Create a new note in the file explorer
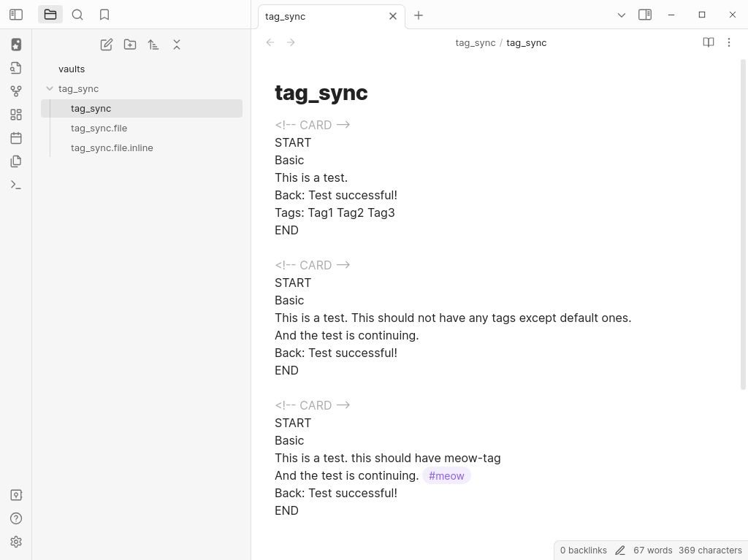 click(x=107, y=45)
